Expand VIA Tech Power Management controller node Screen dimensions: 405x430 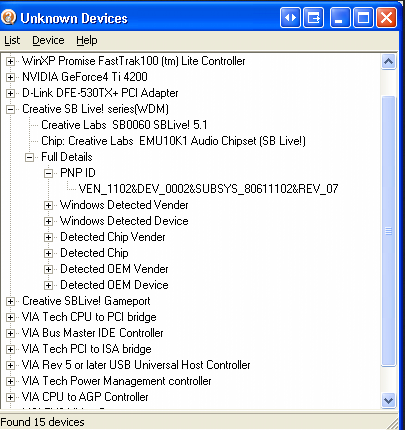coord(10,381)
